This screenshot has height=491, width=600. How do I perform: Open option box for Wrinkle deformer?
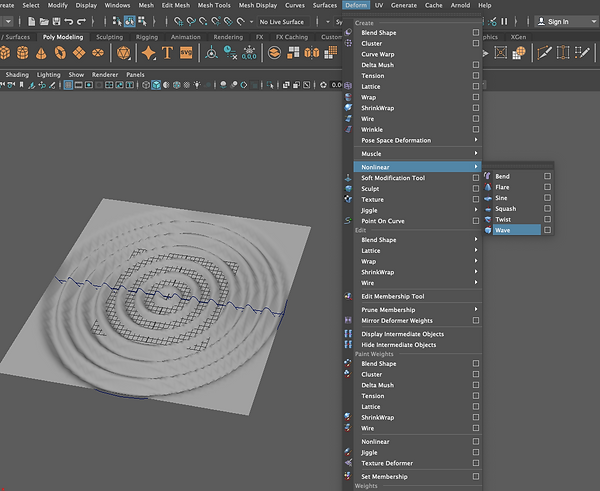tap(476, 129)
